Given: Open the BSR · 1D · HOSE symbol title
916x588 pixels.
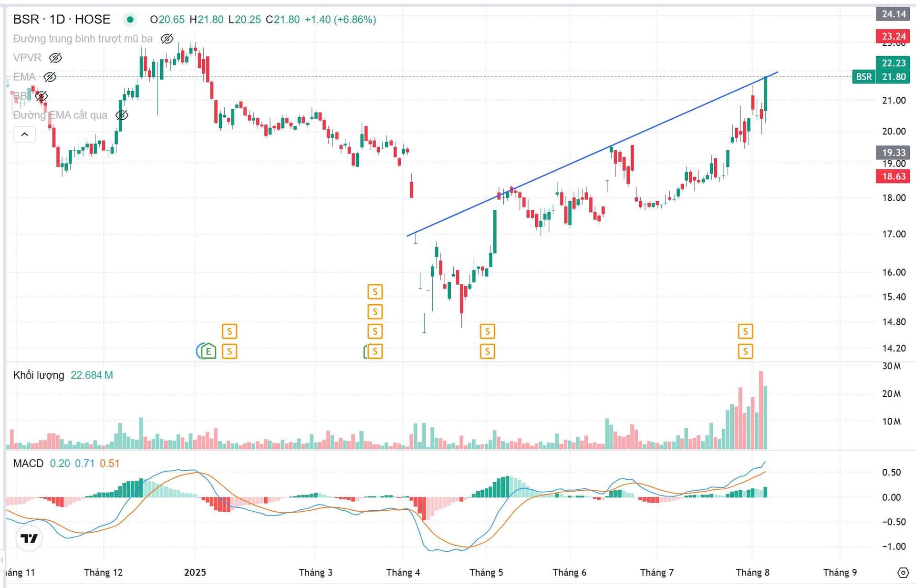Looking at the screenshot, I should click(x=62, y=20).
